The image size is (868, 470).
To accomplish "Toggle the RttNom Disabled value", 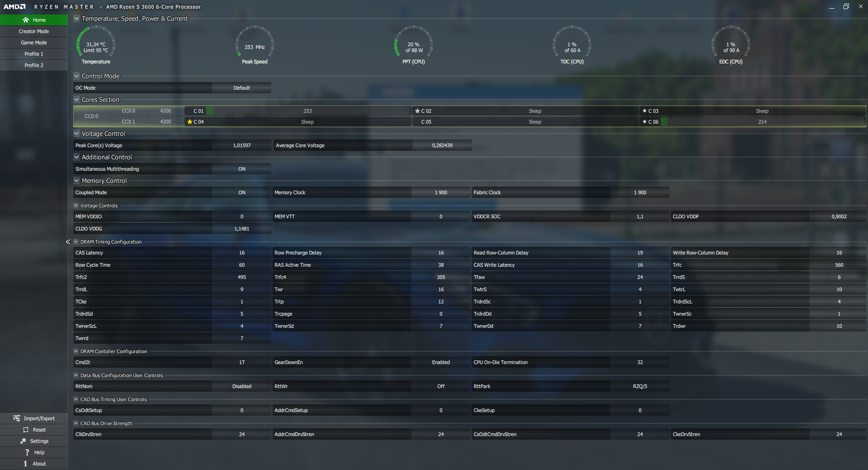I will coord(242,386).
